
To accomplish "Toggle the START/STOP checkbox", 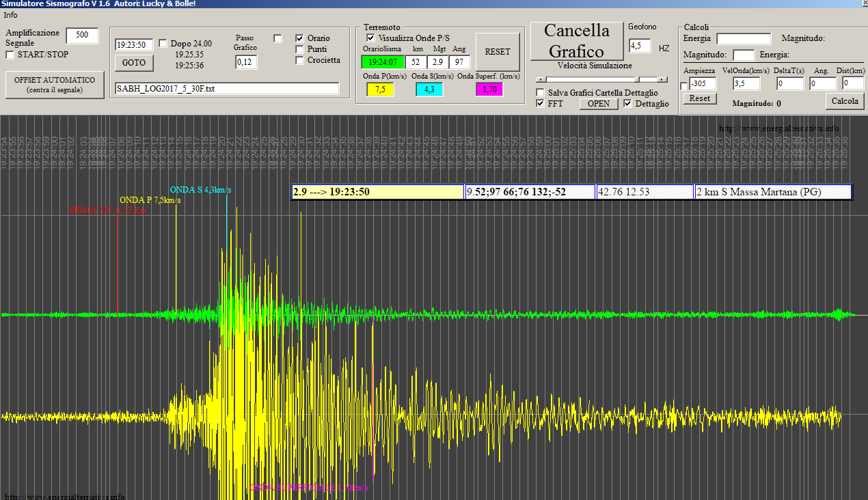I will (x=10, y=55).
